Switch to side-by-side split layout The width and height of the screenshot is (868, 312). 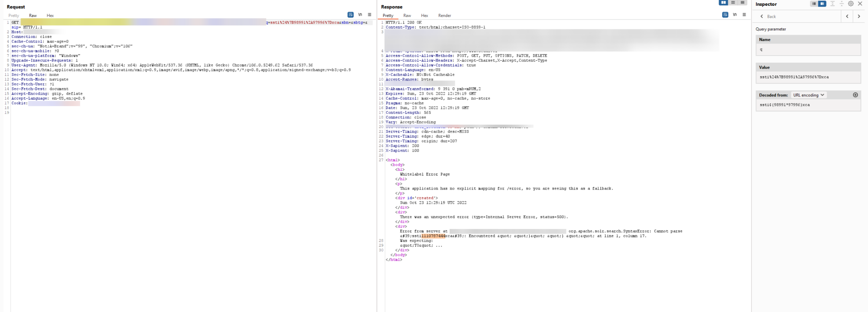coord(723,3)
